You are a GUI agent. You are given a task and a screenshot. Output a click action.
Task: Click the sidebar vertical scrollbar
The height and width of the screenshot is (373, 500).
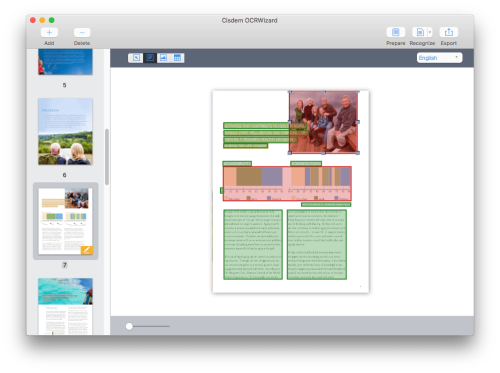point(107,157)
